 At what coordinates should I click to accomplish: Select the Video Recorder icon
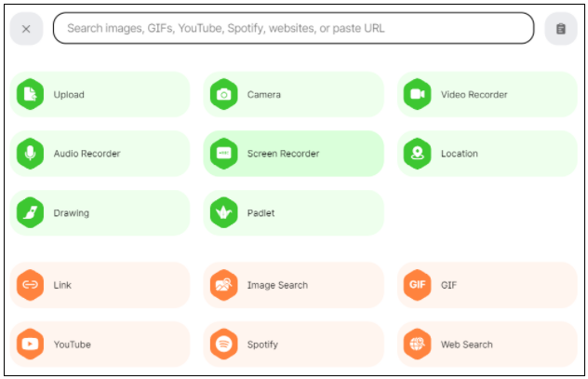418,94
